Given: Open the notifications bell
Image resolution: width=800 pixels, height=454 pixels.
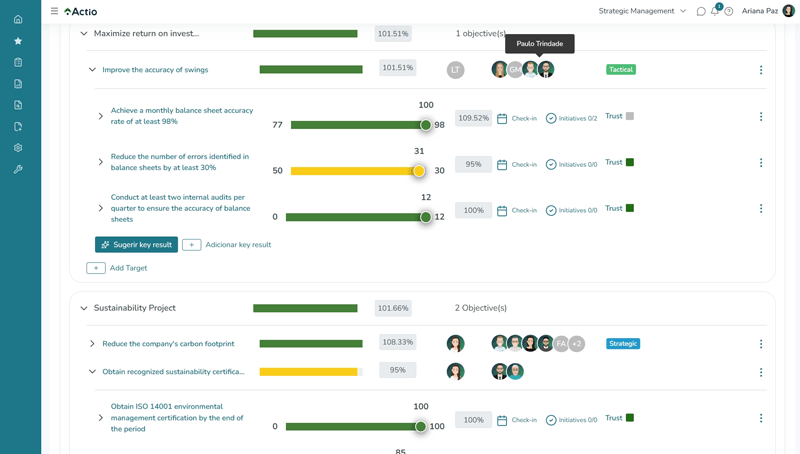Looking at the screenshot, I should coord(715,11).
